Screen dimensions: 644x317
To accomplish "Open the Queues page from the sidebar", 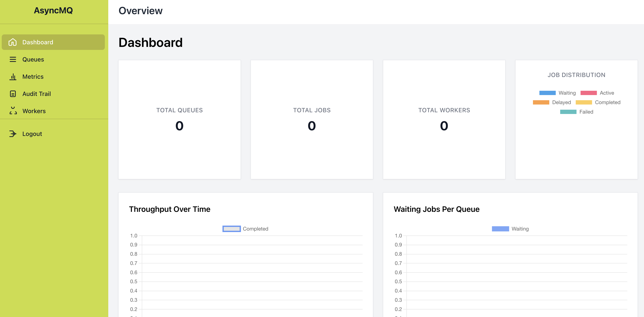I will [x=33, y=59].
